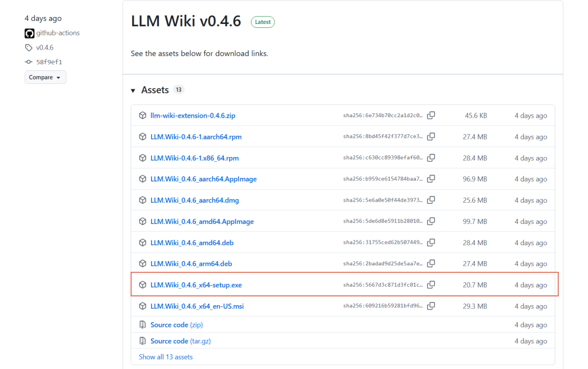Click sha256:609216b59281bfd96 hash text
Screen dimensions: 588x369
[383, 306]
